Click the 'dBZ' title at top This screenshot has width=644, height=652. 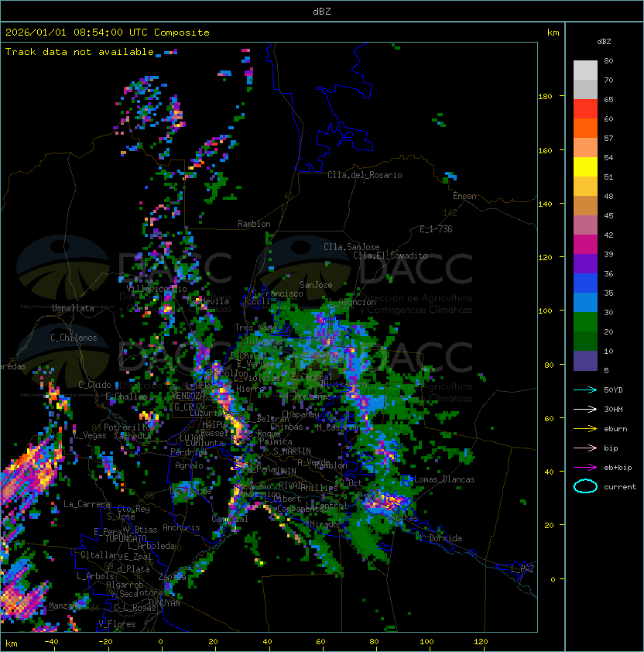pyautogui.click(x=322, y=11)
